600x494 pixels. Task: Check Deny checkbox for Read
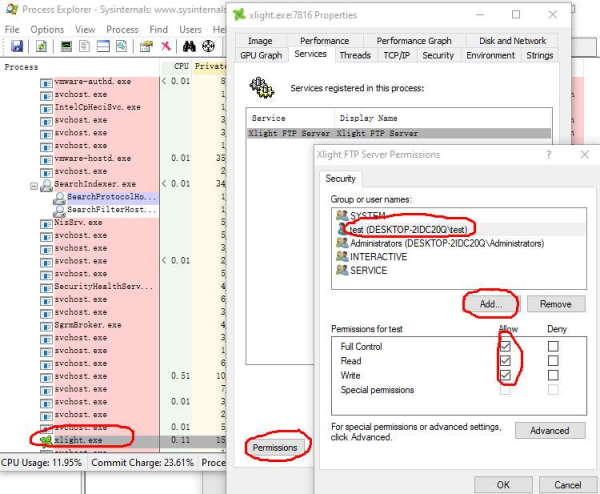(553, 360)
